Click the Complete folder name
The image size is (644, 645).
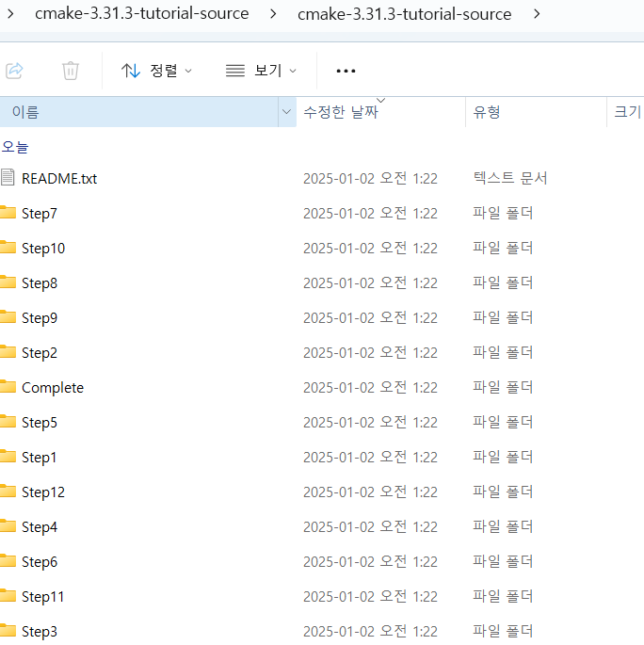point(53,388)
